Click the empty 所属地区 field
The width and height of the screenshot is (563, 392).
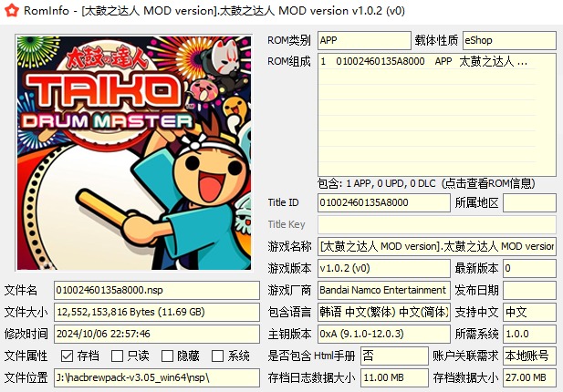coord(529,202)
